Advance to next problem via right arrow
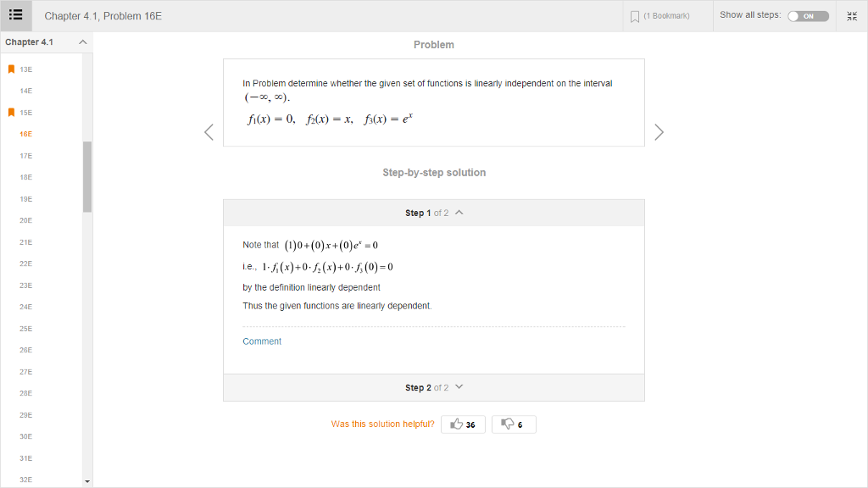 point(659,131)
